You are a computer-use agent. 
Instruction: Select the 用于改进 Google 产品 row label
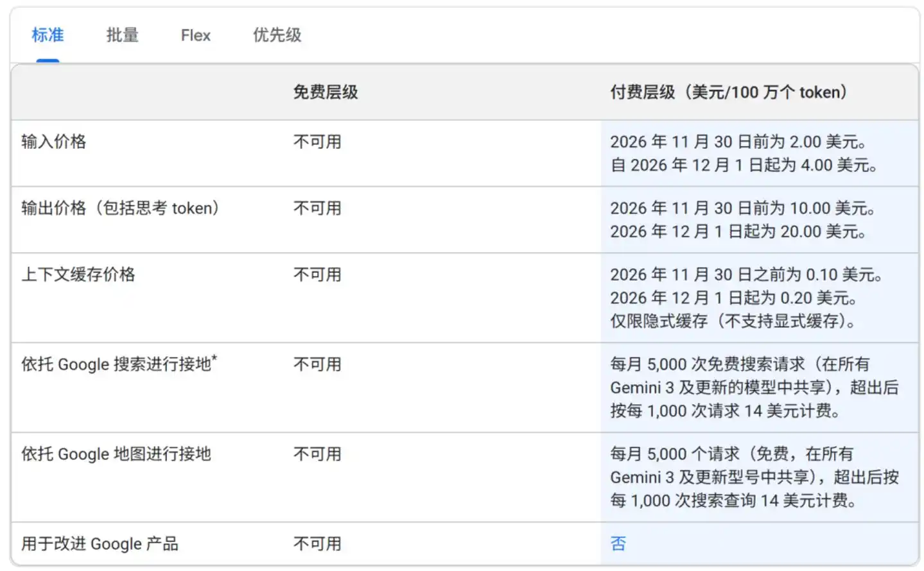(100, 544)
